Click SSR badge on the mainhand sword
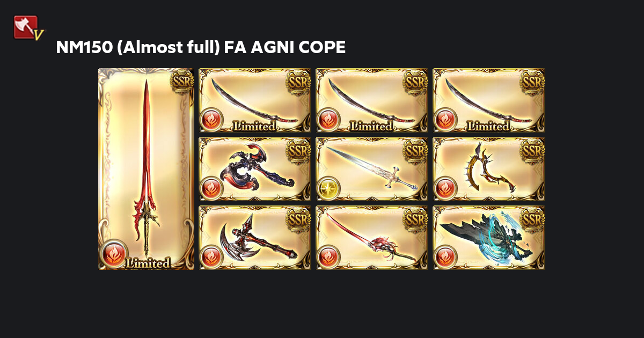The width and height of the screenshot is (644, 338). (182, 81)
